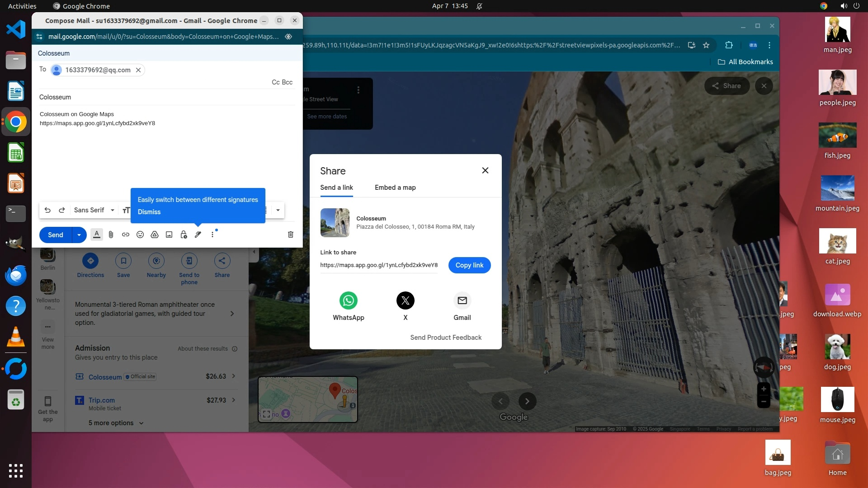Toggle confidential mode lock icon
The height and width of the screenshot is (488, 868).
click(x=184, y=235)
